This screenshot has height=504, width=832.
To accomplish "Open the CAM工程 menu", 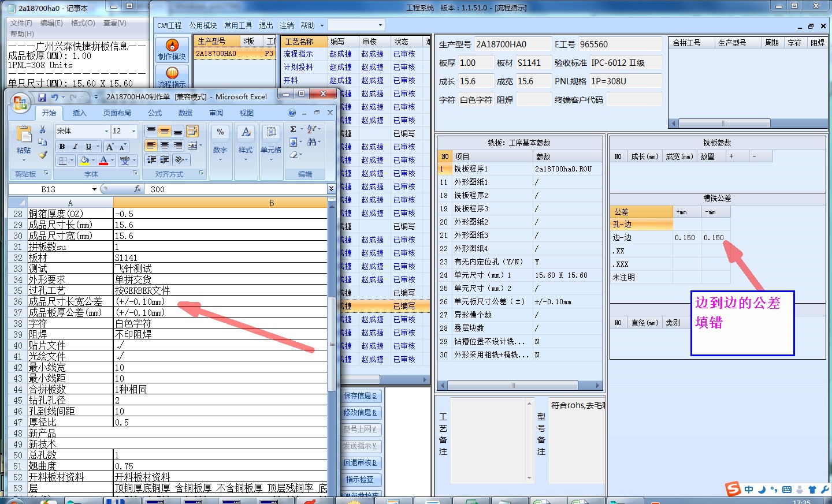I will (169, 25).
